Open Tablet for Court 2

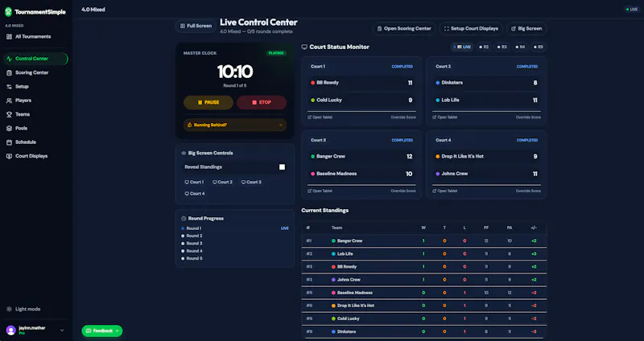445,117
